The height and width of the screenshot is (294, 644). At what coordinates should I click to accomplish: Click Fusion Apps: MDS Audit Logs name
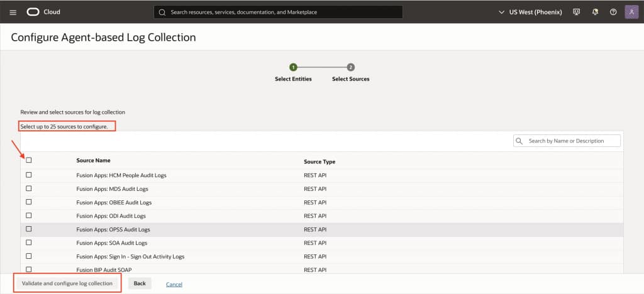(x=112, y=189)
